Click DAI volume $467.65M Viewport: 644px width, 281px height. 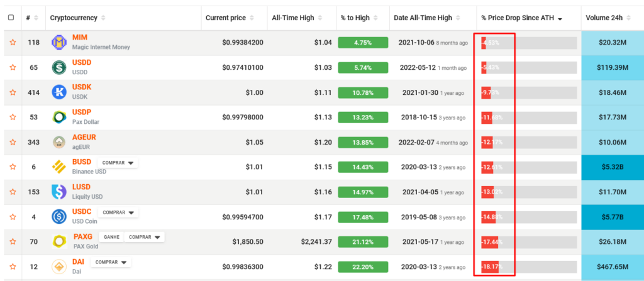pyautogui.click(x=613, y=267)
